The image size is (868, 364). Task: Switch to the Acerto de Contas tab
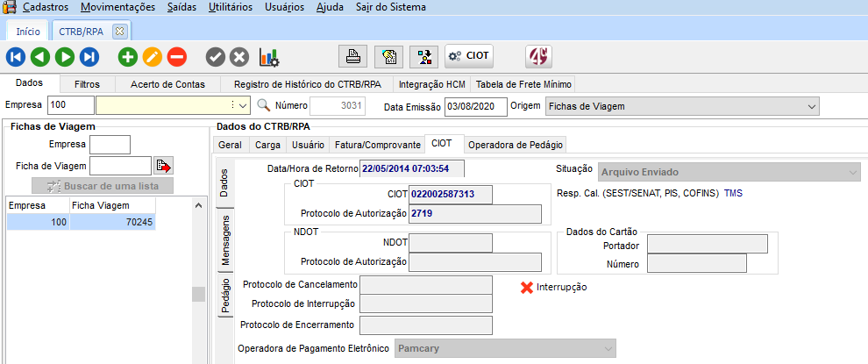point(167,84)
